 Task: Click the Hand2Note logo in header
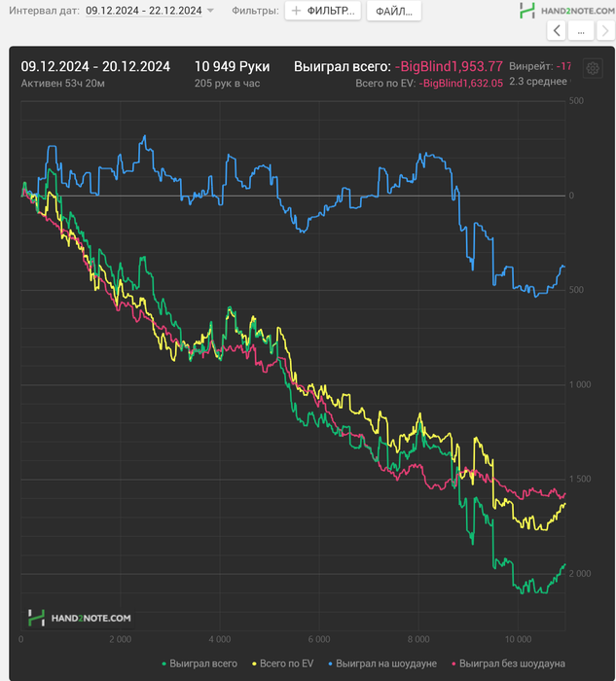[566, 11]
